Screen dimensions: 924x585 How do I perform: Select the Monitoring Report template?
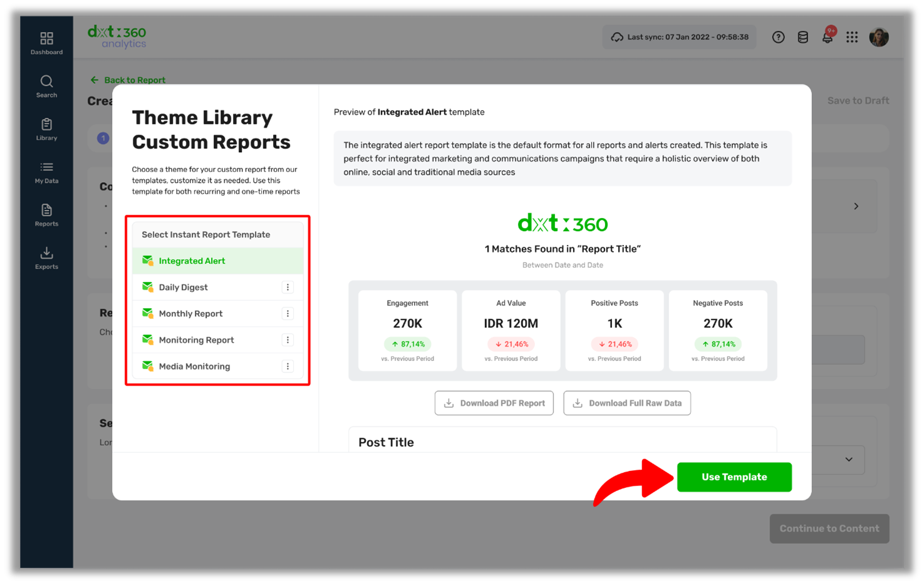click(218, 339)
